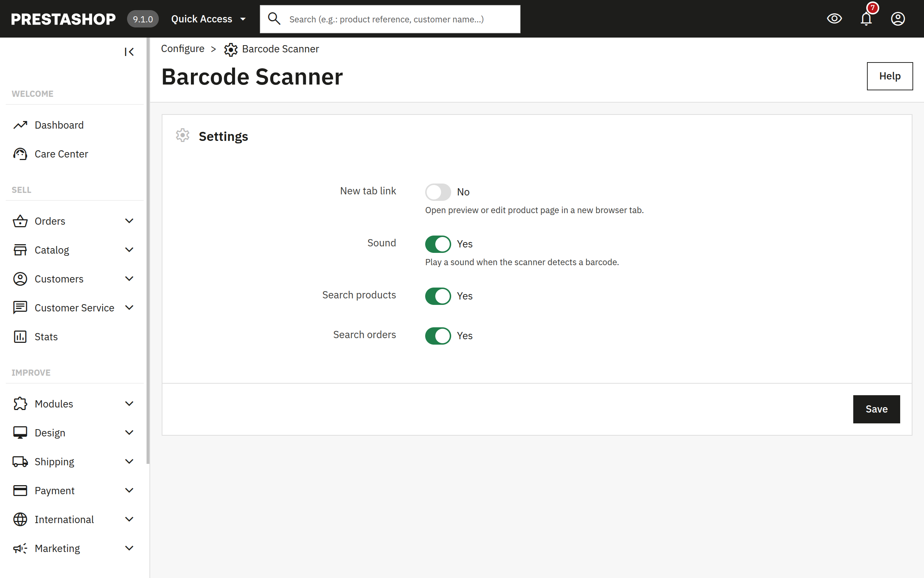Click the Customers person icon

pos(20,279)
